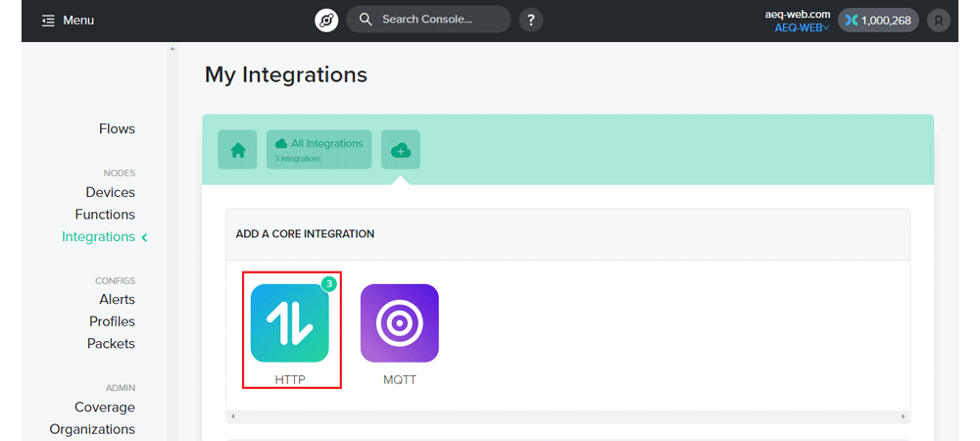Click the My Integrations heading

pos(286,74)
